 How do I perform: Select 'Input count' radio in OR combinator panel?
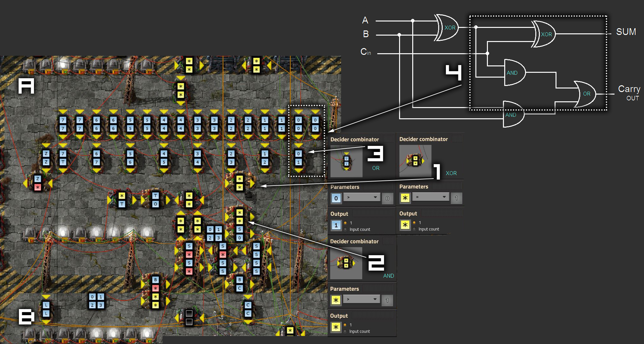tap(345, 229)
